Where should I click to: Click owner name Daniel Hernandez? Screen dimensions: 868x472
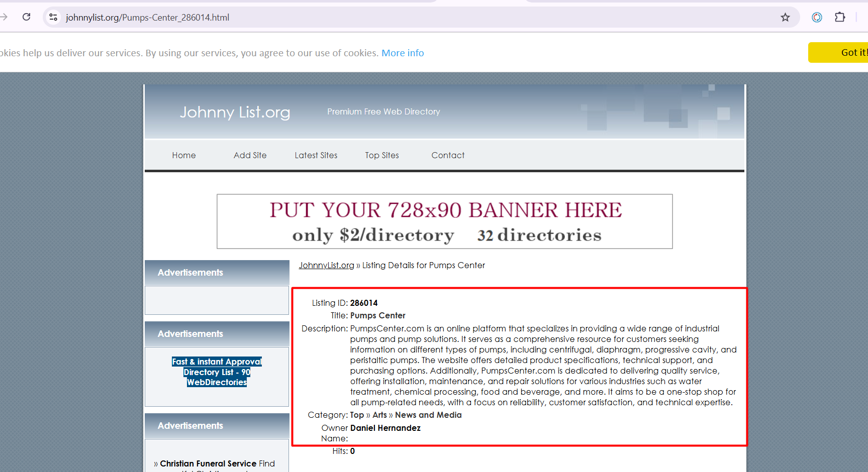tap(385, 428)
